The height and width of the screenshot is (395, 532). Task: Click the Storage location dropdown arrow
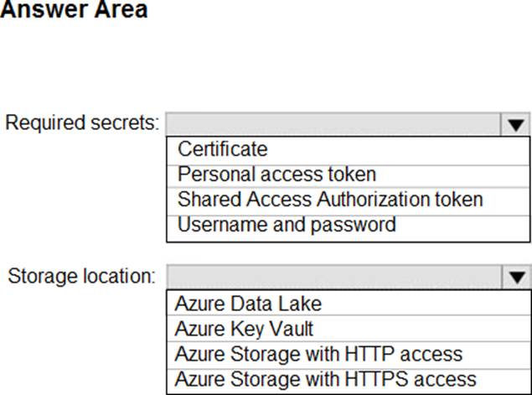pos(515,277)
